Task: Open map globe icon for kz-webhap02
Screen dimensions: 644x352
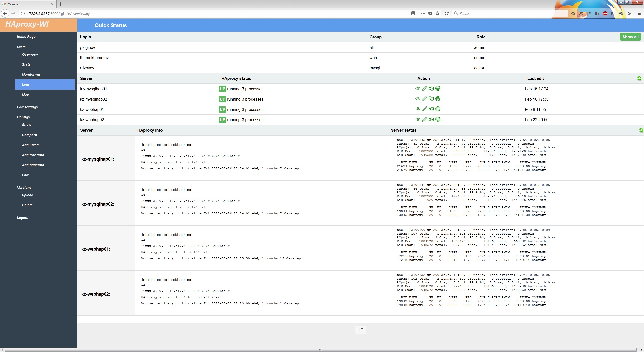Action: (x=438, y=119)
